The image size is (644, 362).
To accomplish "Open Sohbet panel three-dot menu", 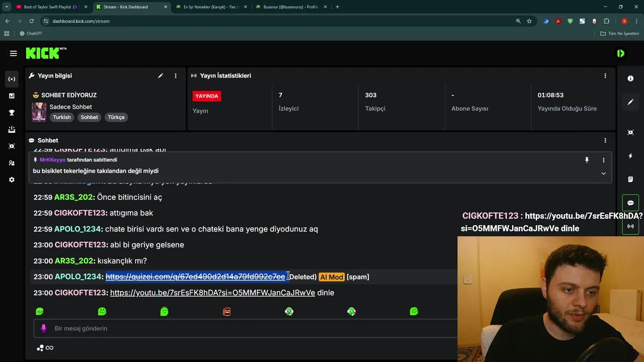I will 605,140.
